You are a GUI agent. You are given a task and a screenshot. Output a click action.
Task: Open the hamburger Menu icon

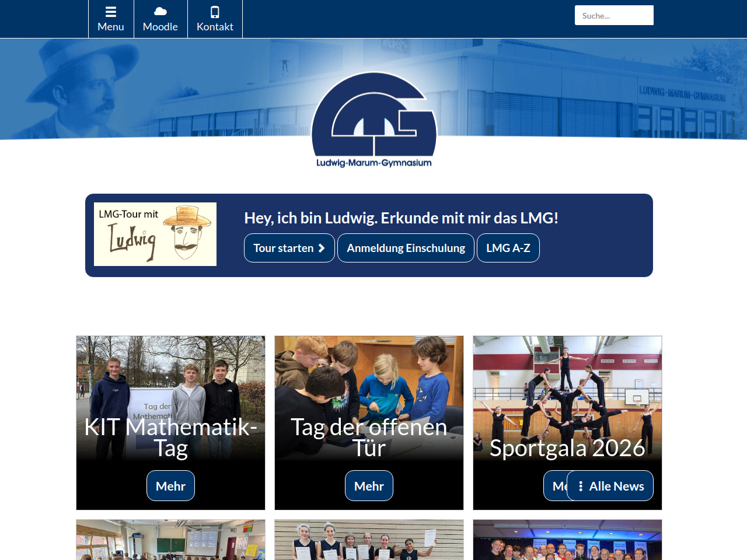[x=111, y=12]
